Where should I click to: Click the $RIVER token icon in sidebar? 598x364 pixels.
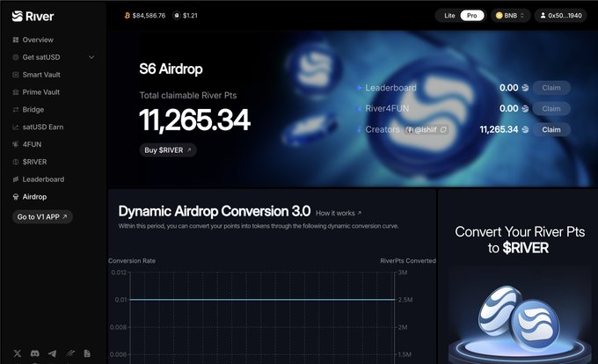tap(16, 162)
